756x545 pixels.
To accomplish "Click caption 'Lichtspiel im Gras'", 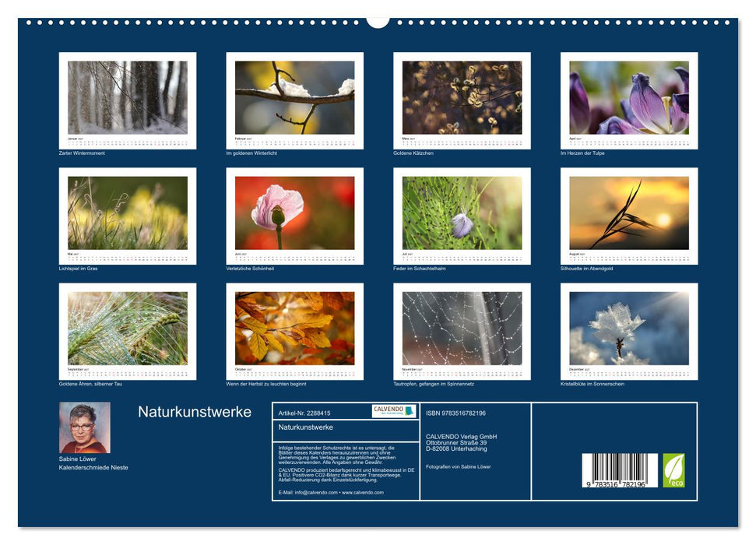I will tap(78, 269).
